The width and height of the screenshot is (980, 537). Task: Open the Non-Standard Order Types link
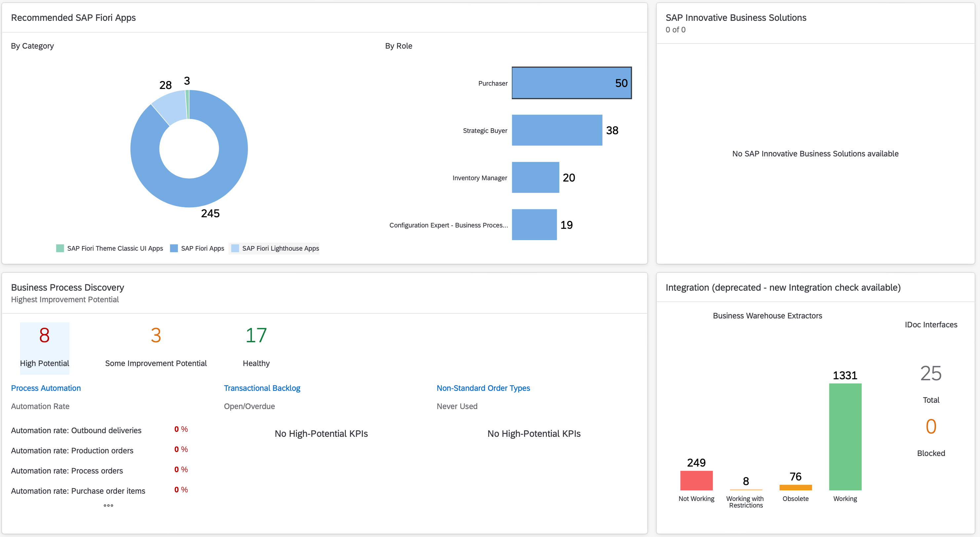(483, 388)
